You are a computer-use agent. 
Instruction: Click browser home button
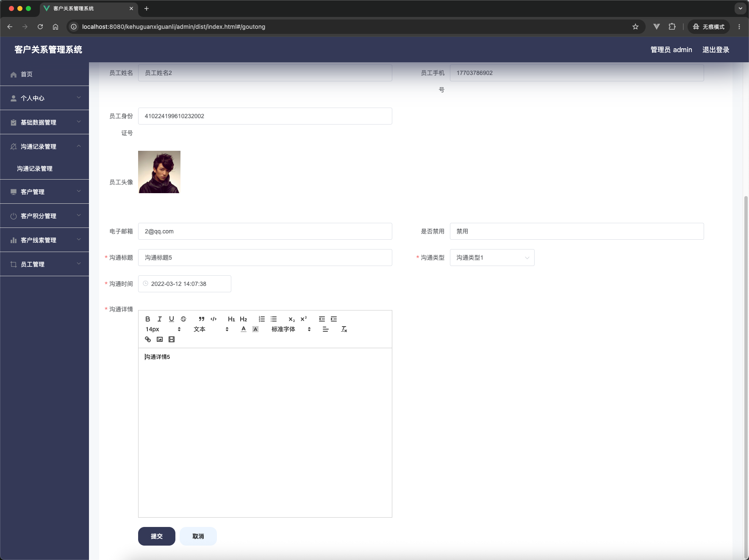point(55,27)
